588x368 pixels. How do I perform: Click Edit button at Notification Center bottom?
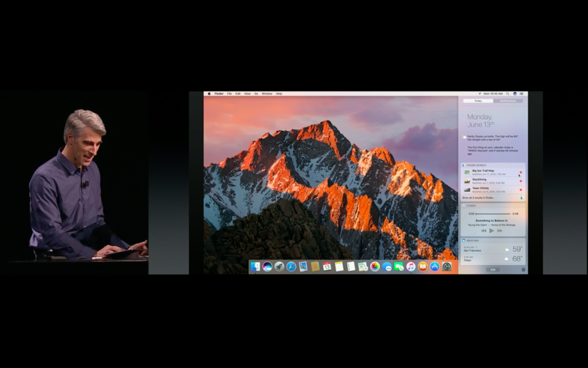[x=493, y=270]
